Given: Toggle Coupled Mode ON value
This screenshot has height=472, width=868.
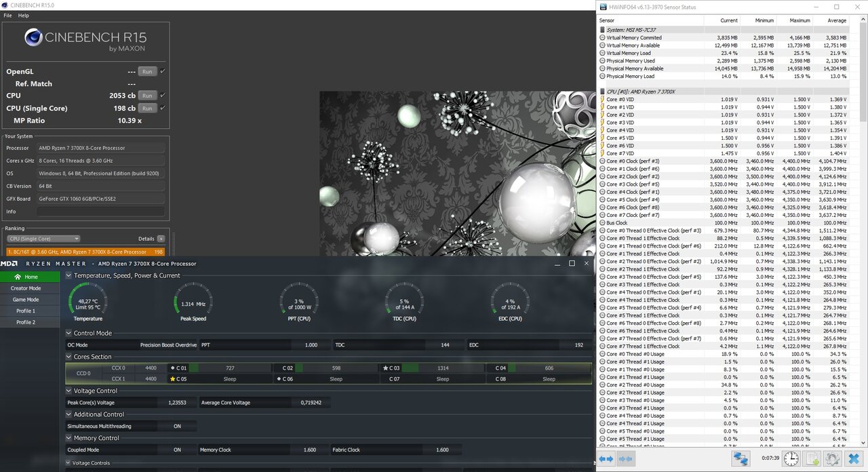Looking at the screenshot, I should 177,450.
